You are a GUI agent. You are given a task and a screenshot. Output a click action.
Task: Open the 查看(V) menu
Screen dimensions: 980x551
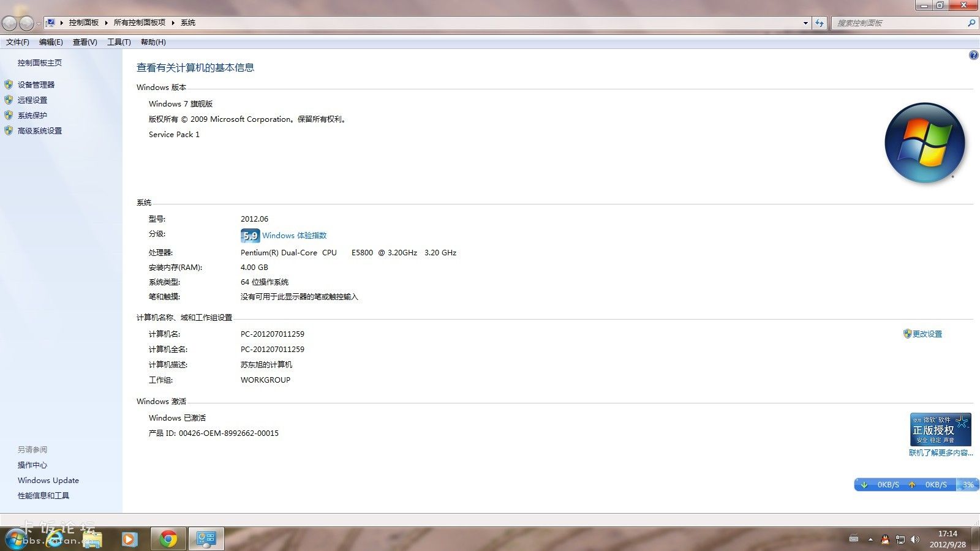85,42
